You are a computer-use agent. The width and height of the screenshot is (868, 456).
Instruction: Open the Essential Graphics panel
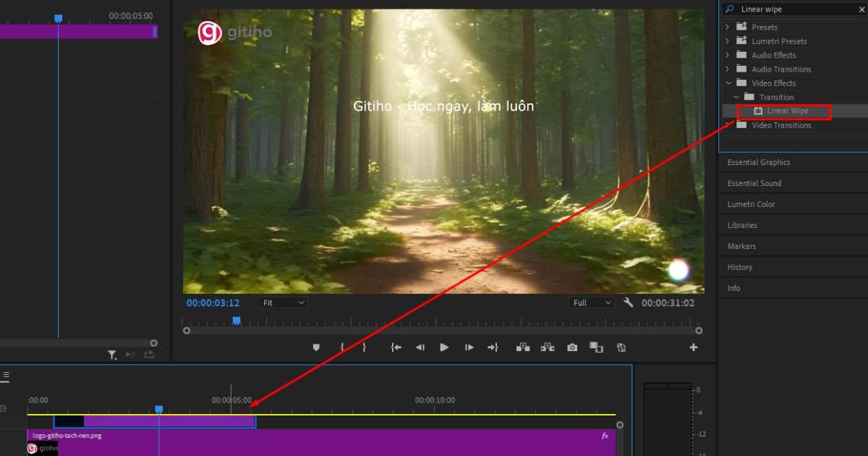coord(758,162)
